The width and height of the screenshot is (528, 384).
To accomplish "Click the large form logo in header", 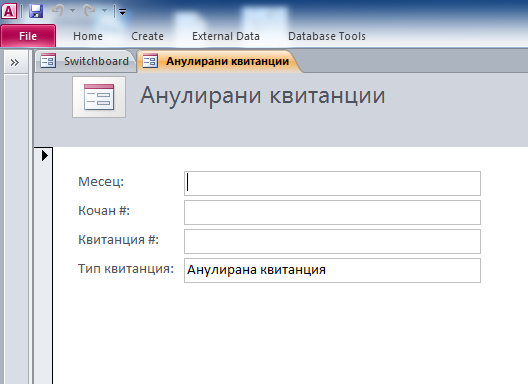I will tap(99, 97).
